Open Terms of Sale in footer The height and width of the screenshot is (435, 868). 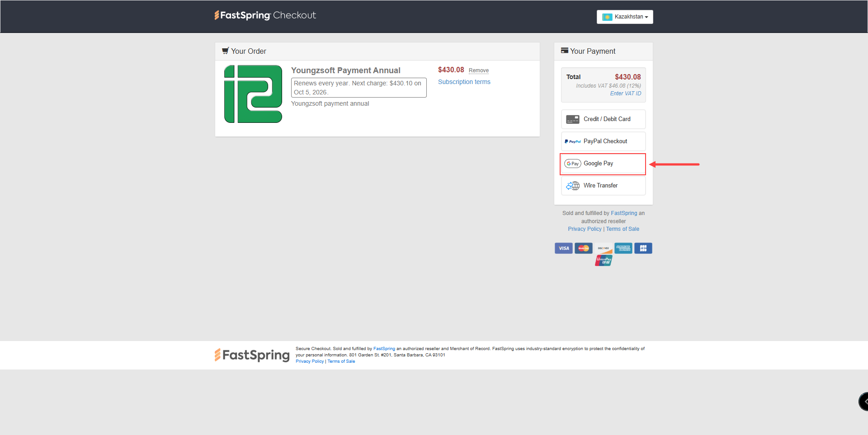click(x=341, y=361)
